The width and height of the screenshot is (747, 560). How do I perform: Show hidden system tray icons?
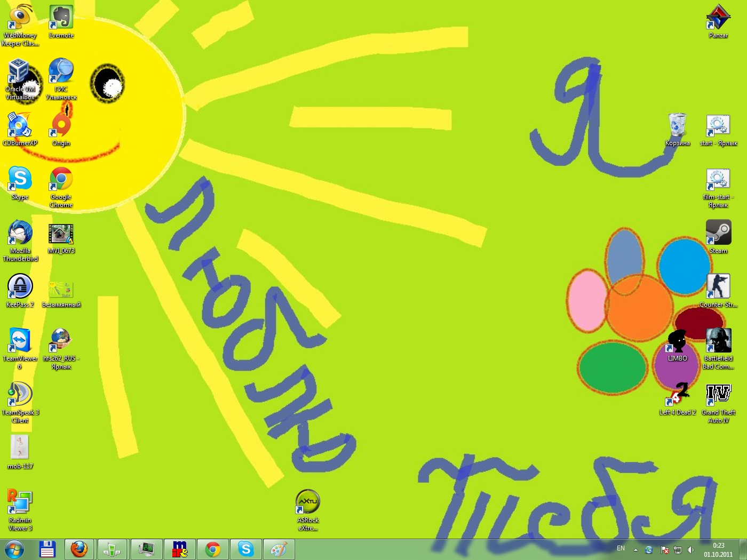point(635,549)
